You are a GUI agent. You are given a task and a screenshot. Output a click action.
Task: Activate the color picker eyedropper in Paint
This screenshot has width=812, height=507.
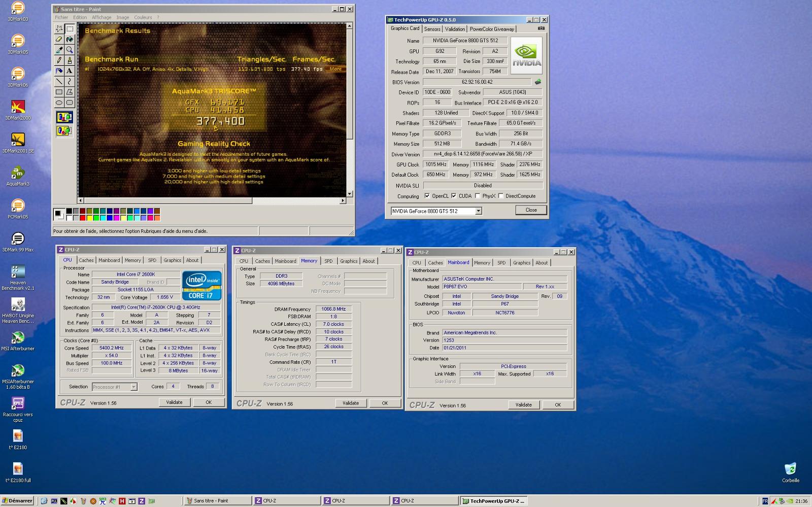(x=59, y=50)
